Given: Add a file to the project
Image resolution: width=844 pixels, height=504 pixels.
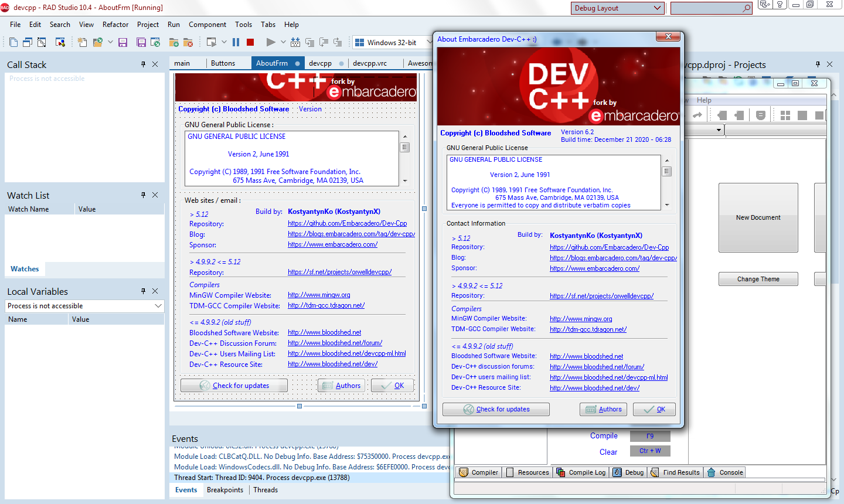Looking at the screenshot, I should 173,42.
